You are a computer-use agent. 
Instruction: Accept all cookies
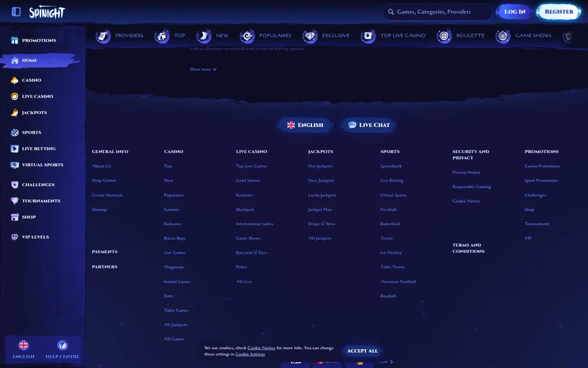[x=362, y=351]
